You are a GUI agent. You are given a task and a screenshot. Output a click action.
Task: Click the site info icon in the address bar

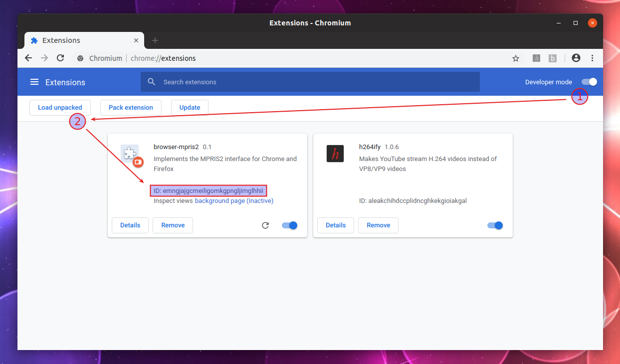(x=80, y=58)
